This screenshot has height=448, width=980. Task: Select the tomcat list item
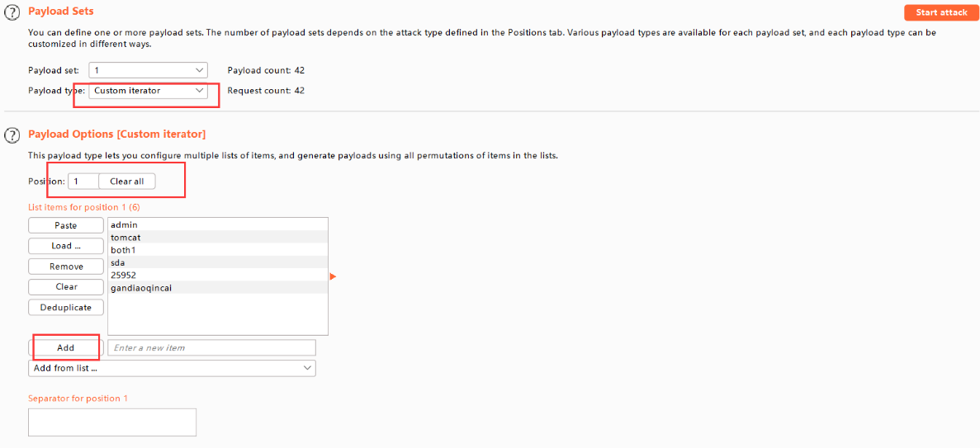(x=125, y=238)
